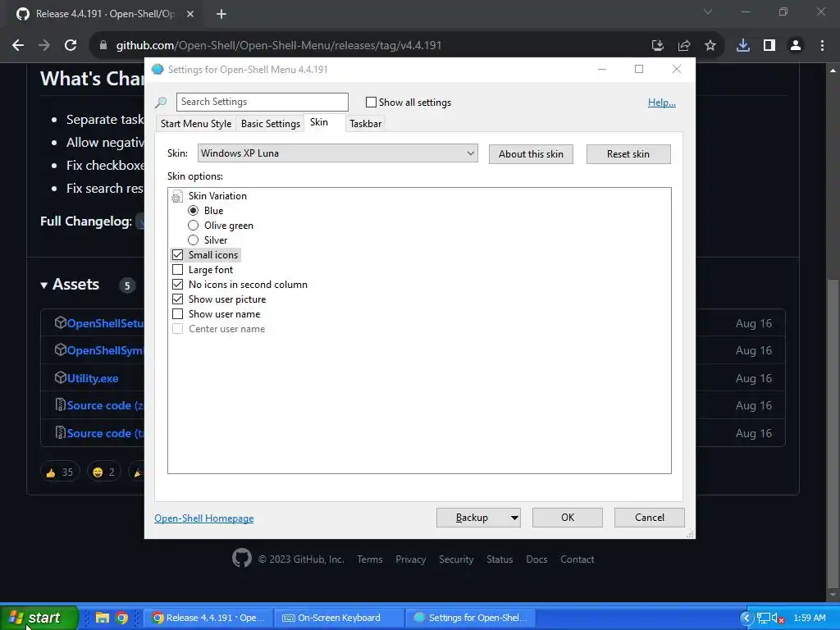This screenshot has width=840, height=630.
Task: Switch to Start Menu Style tab
Action: [196, 124]
